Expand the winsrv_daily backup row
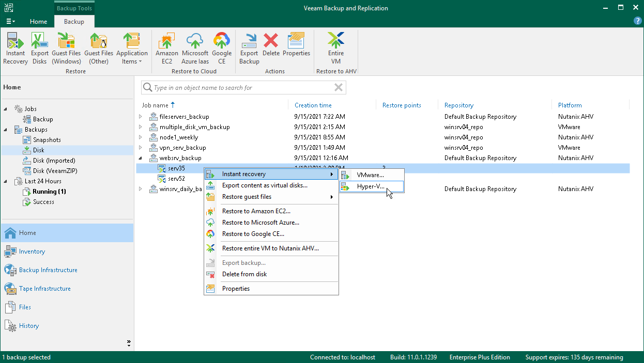 [140, 189]
